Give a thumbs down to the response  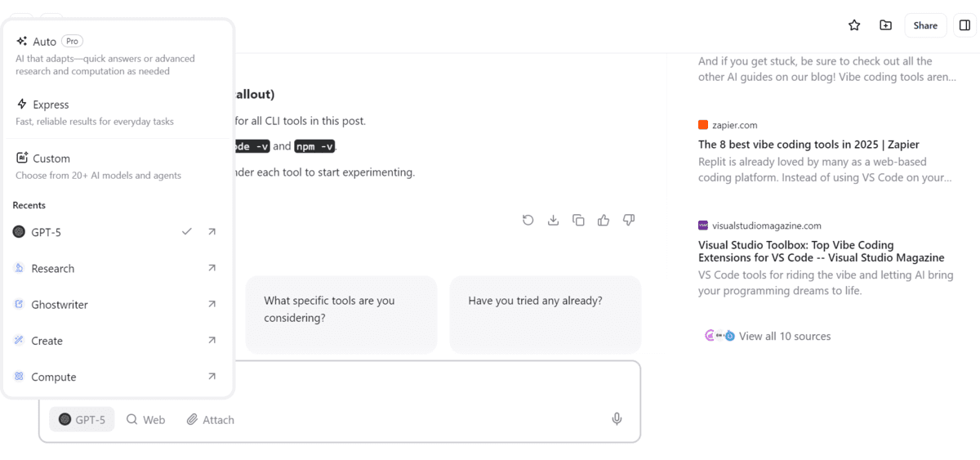pos(629,220)
